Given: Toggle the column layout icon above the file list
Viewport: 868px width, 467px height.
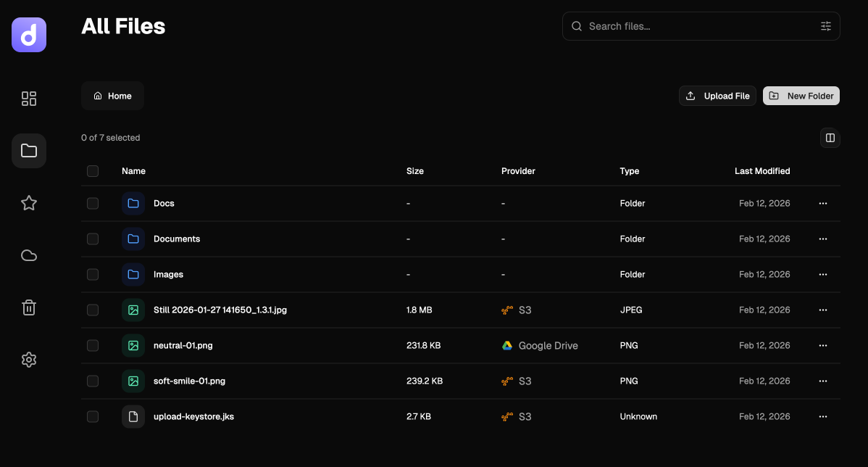Looking at the screenshot, I should (x=830, y=138).
